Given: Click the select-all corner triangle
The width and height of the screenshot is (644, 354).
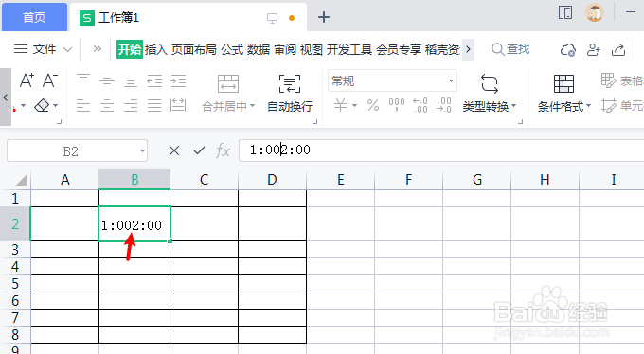Looking at the screenshot, I should [21, 180].
